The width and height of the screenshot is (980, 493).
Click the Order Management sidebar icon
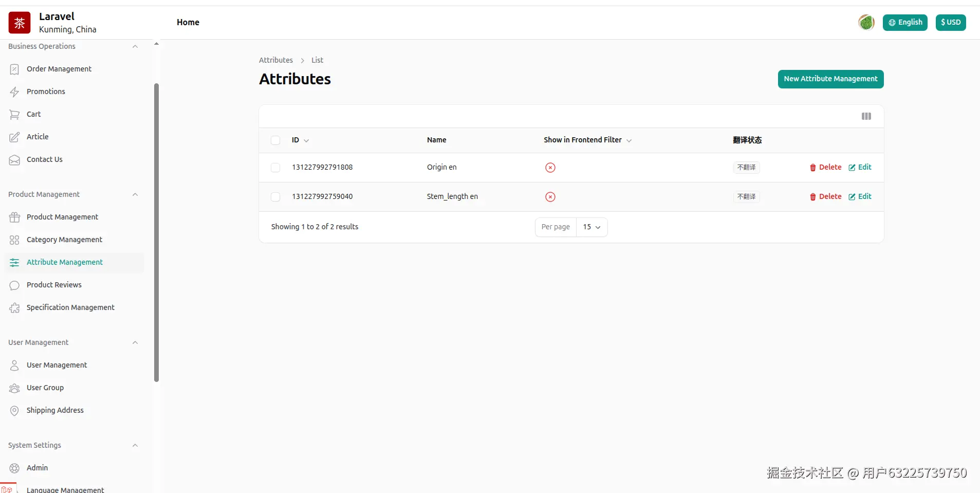click(14, 69)
